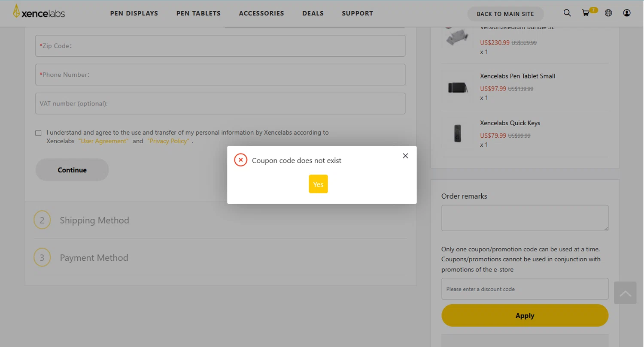Click the discount code input field
Viewport: 644px width, 347px height.
(x=525, y=289)
